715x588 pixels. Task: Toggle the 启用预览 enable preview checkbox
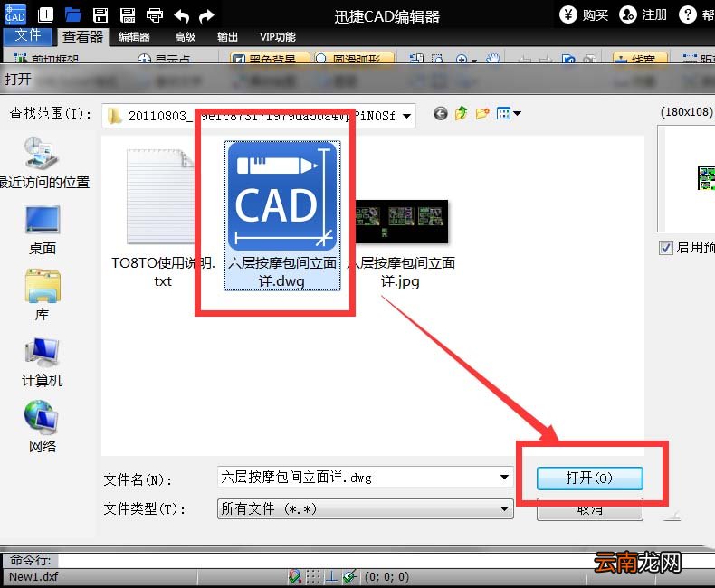click(666, 248)
